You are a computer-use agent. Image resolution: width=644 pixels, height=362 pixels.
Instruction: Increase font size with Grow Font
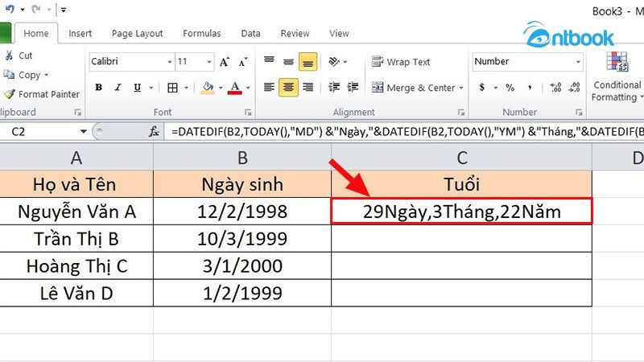coord(225,62)
